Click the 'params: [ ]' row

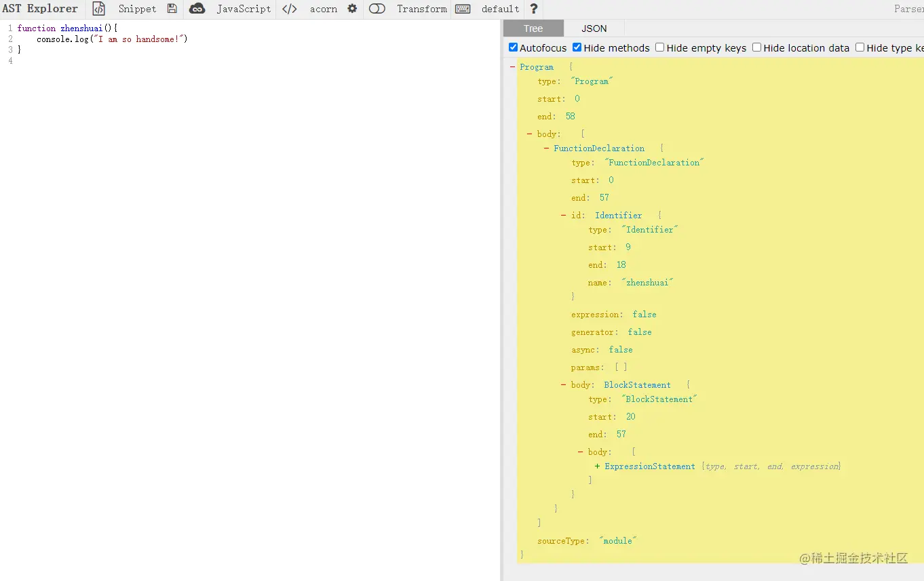[599, 367]
